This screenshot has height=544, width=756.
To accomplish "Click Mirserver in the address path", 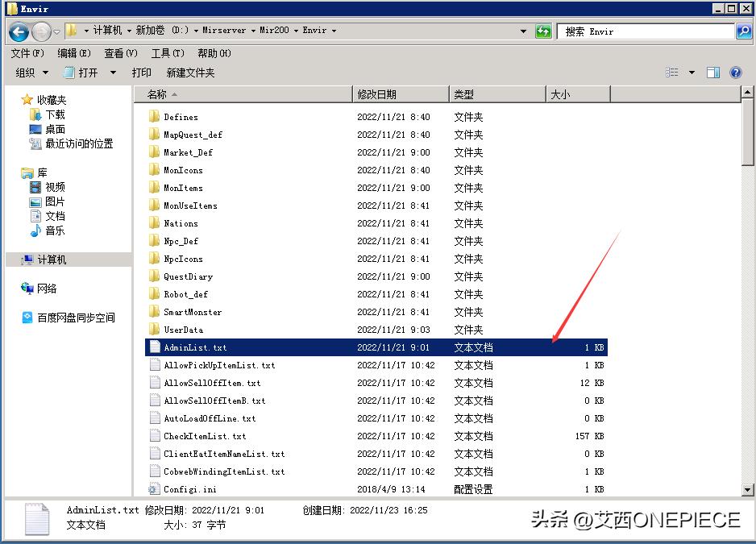I will (x=224, y=30).
